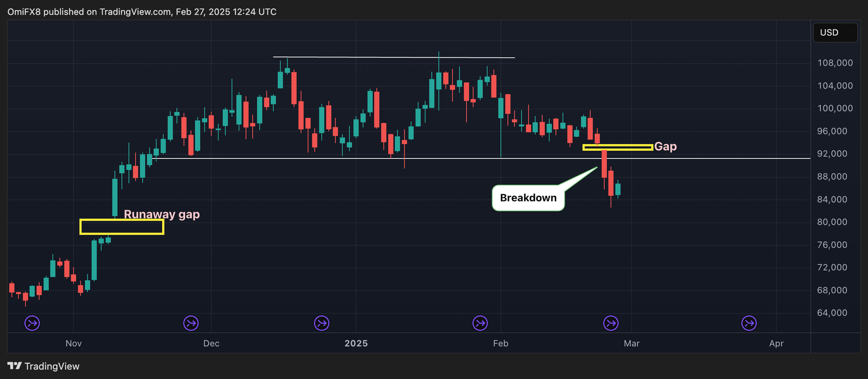Click the 2025 label on time axis
Viewport: 868px width, 379px height.
(x=356, y=343)
